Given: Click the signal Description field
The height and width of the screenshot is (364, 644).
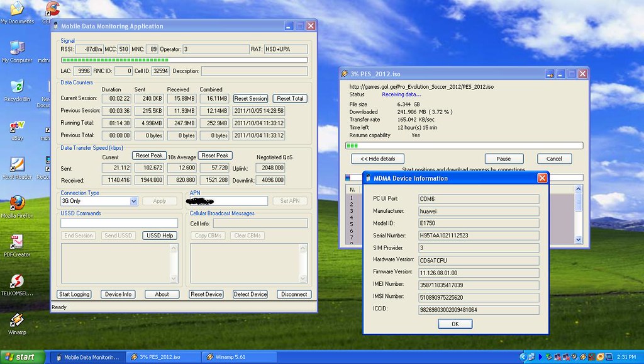Looking at the screenshot, I should [255, 71].
